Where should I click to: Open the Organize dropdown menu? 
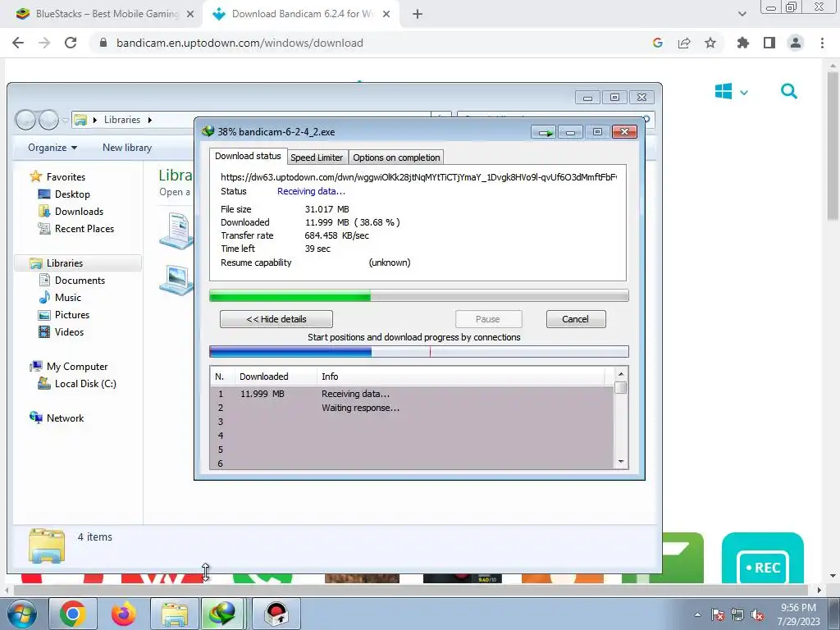tap(52, 148)
